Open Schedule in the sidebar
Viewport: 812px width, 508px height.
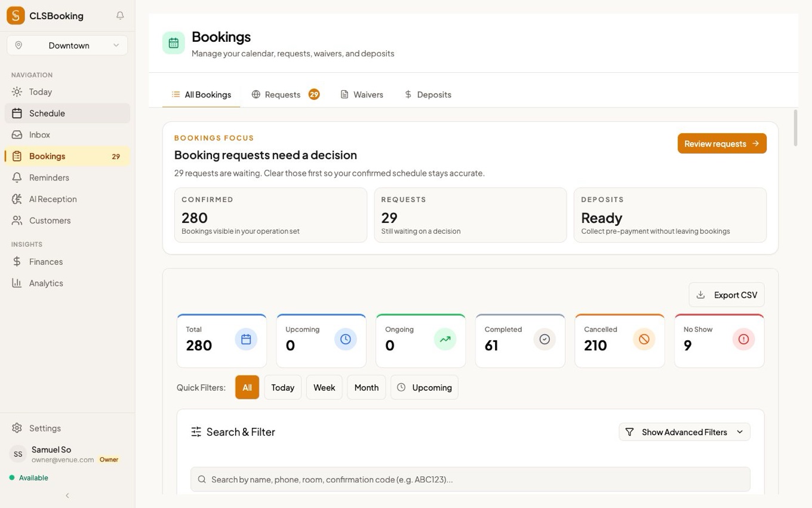coord(67,114)
